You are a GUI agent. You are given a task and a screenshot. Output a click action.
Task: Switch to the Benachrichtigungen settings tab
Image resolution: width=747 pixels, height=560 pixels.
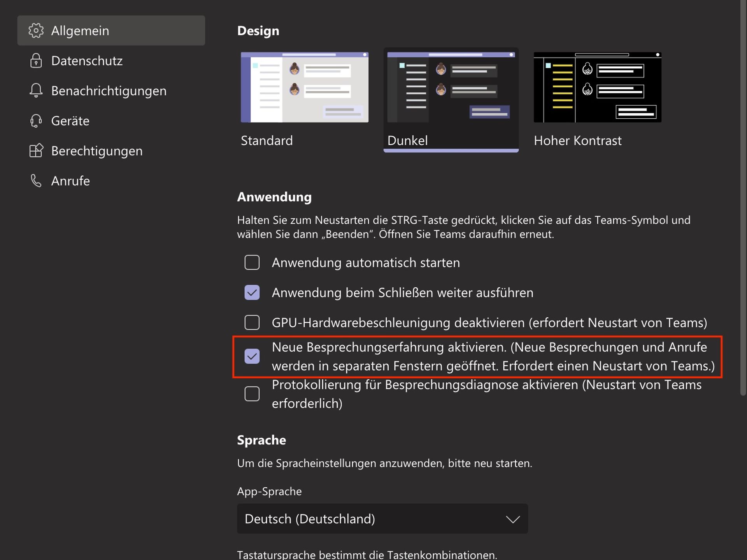point(109,91)
